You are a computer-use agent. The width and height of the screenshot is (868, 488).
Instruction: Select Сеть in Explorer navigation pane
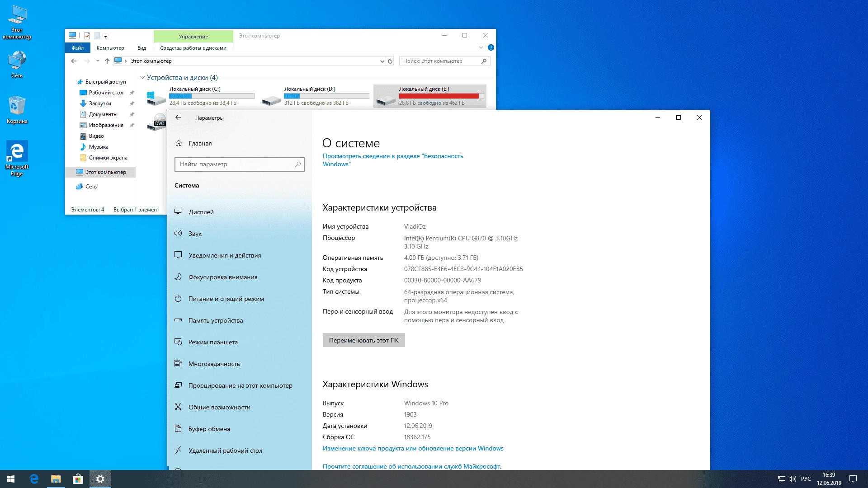pos(91,187)
